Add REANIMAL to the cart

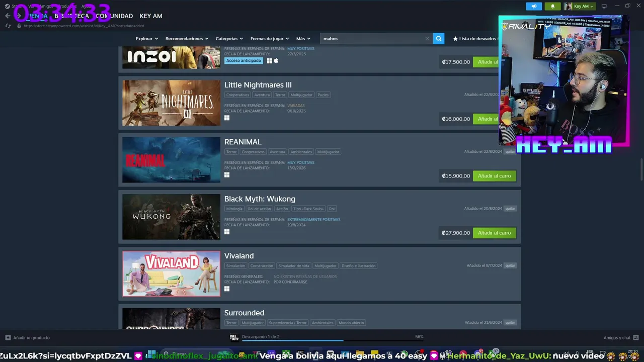click(x=494, y=176)
